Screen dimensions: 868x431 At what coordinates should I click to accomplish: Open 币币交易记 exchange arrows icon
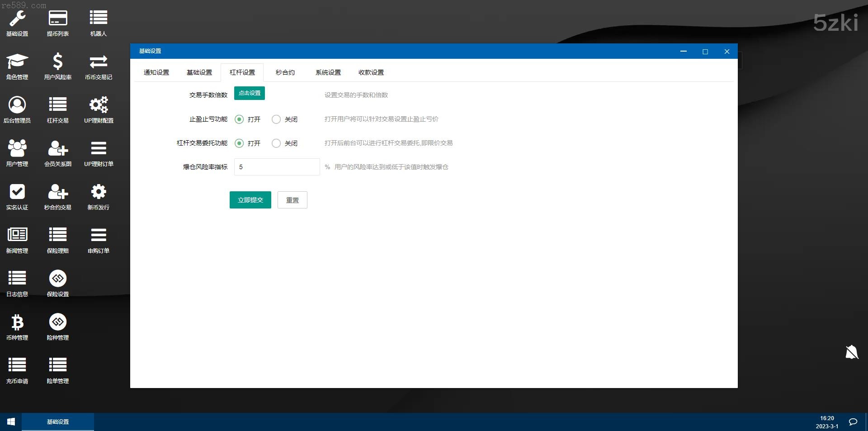[x=98, y=62]
